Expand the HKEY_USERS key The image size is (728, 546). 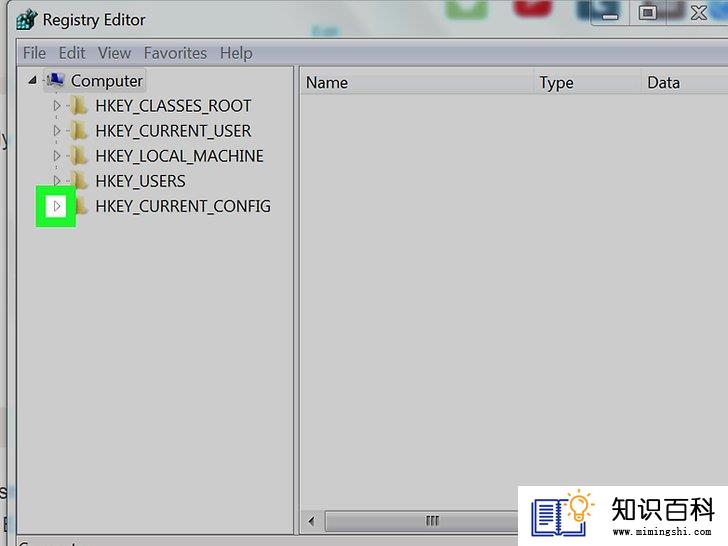tap(57, 181)
